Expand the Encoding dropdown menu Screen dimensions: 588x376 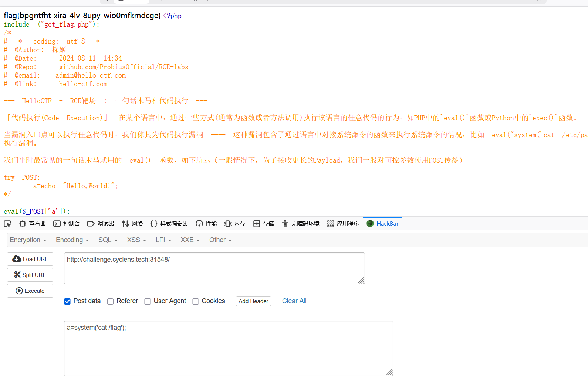tap(72, 240)
